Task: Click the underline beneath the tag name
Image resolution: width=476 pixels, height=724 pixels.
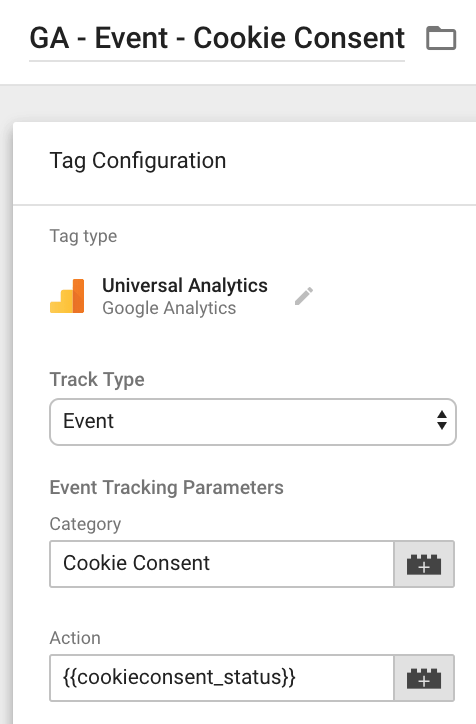Action: click(x=217, y=60)
